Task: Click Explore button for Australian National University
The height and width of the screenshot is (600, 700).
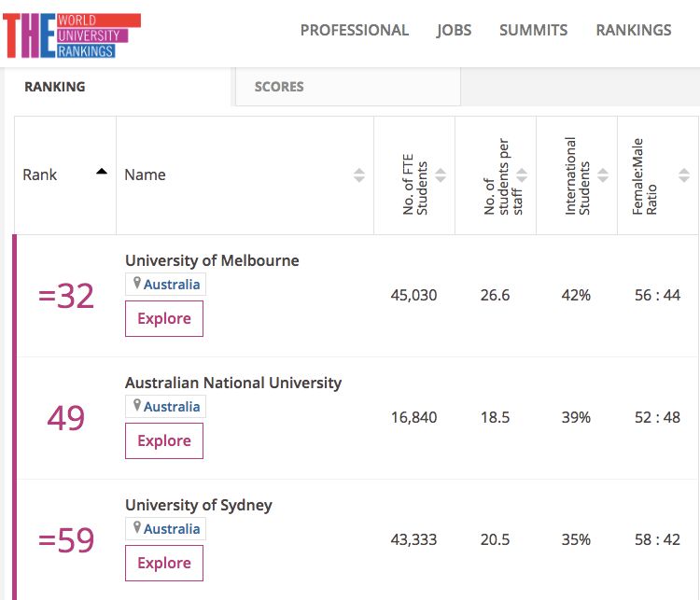Action: (x=164, y=440)
